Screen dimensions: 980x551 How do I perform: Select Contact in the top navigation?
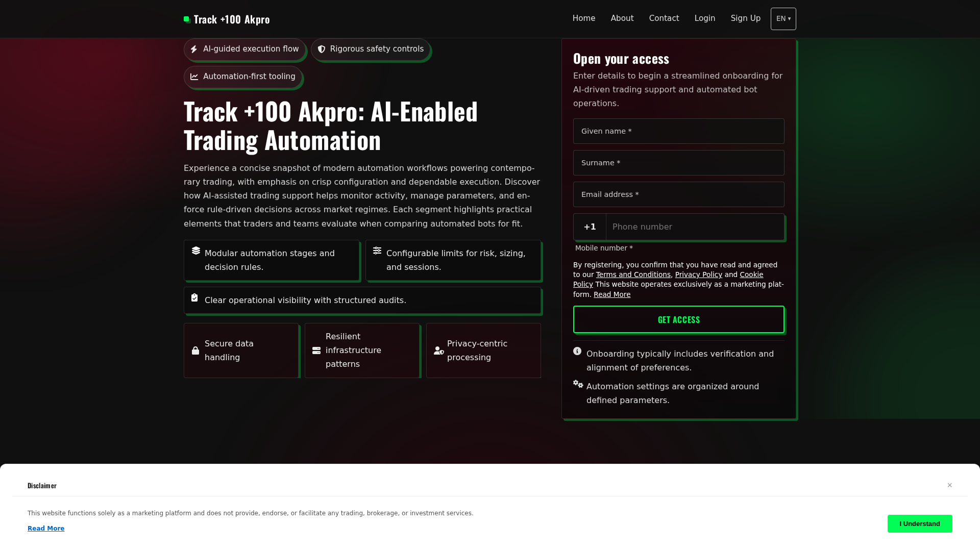click(664, 18)
